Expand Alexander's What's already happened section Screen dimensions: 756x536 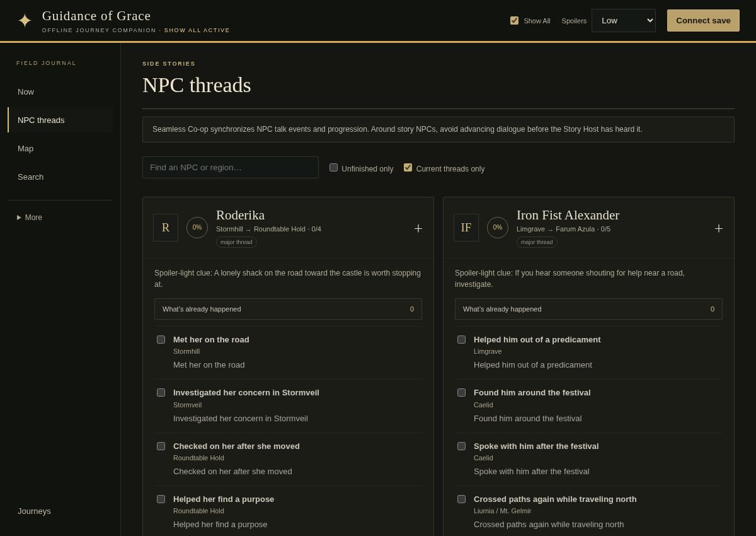click(588, 309)
